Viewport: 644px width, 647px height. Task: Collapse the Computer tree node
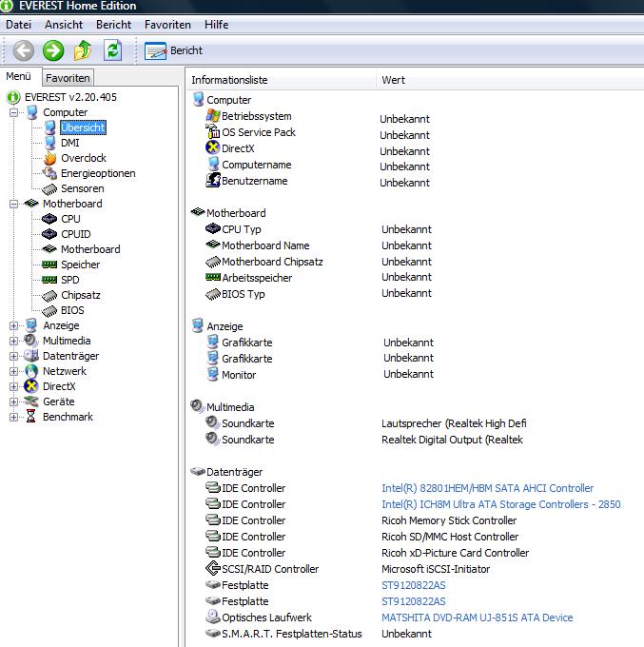[14, 112]
